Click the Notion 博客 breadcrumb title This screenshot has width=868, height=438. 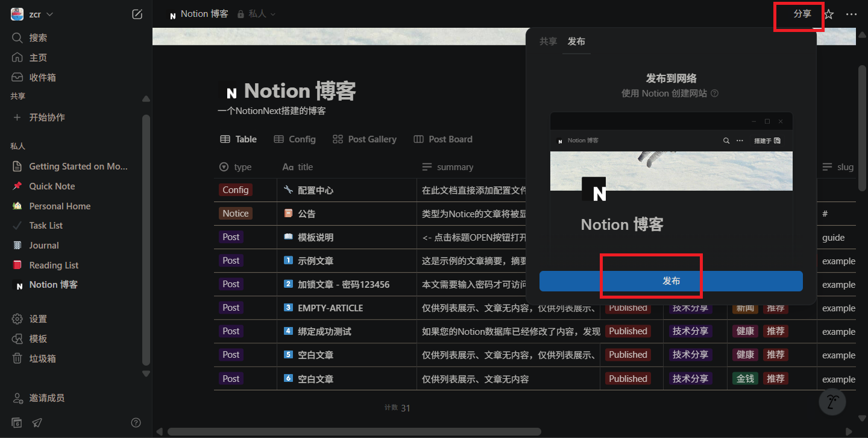[x=204, y=14]
